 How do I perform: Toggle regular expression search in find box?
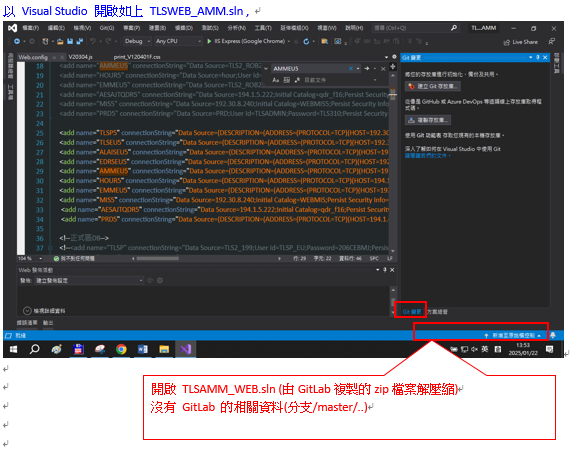tap(297, 80)
